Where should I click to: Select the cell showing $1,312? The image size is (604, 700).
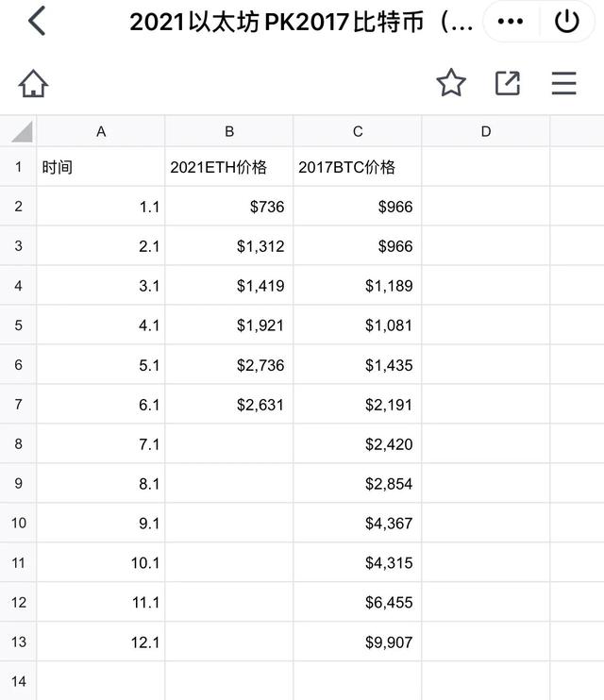pos(229,245)
